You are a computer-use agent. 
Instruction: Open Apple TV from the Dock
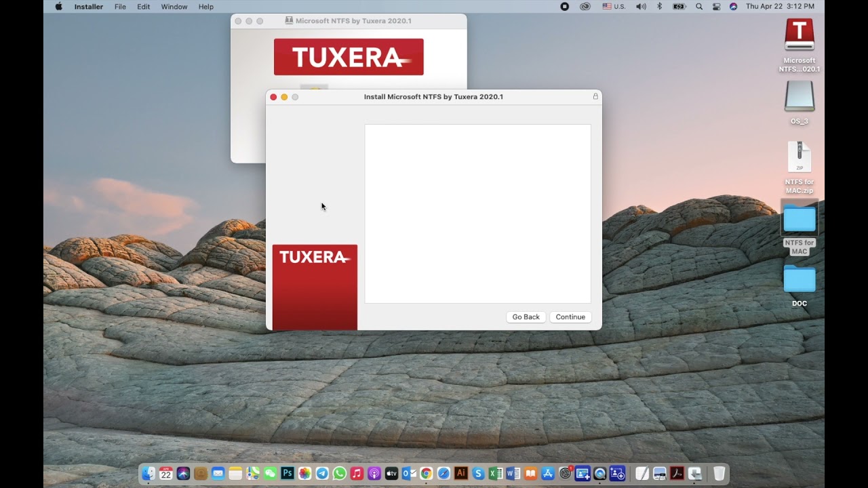click(x=391, y=473)
